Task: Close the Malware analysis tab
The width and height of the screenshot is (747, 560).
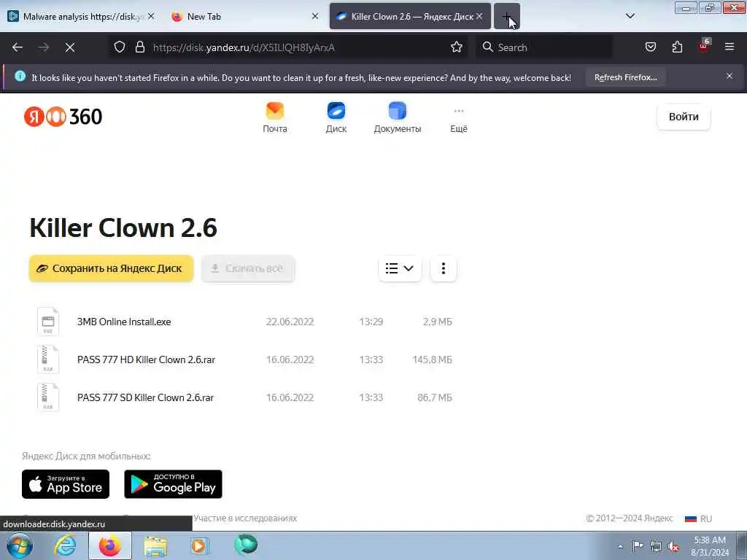Action: pyautogui.click(x=150, y=16)
